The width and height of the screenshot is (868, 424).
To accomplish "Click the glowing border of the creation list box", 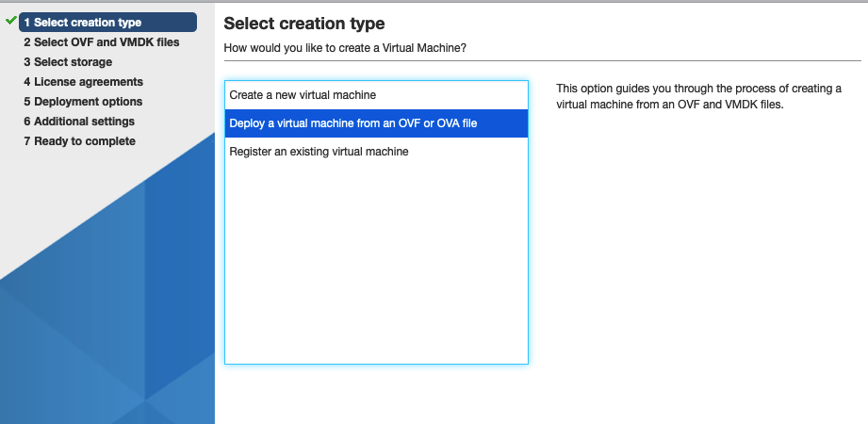I will coord(225,236).
